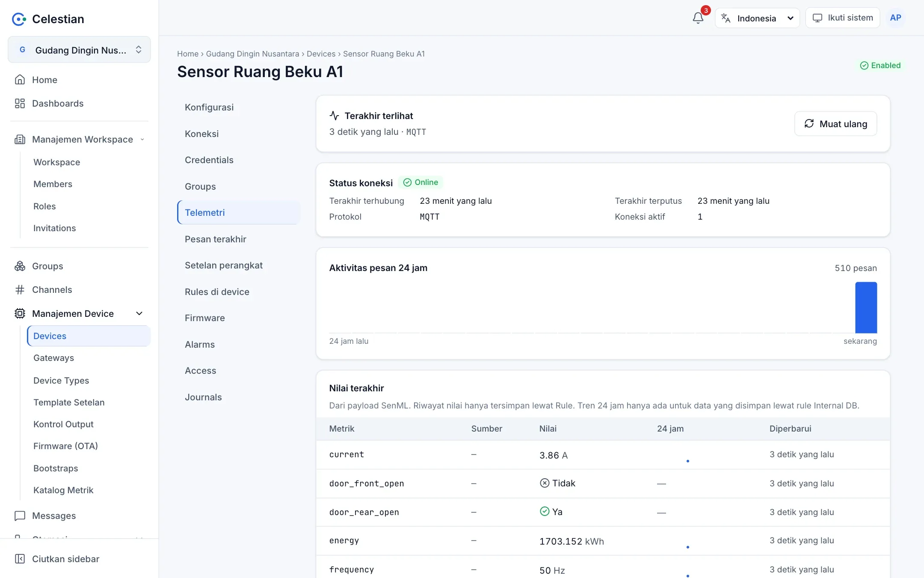The width and height of the screenshot is (924, 578).
Task: Click the Ciutkan sidebar panel icon
Action: (20, 559)
